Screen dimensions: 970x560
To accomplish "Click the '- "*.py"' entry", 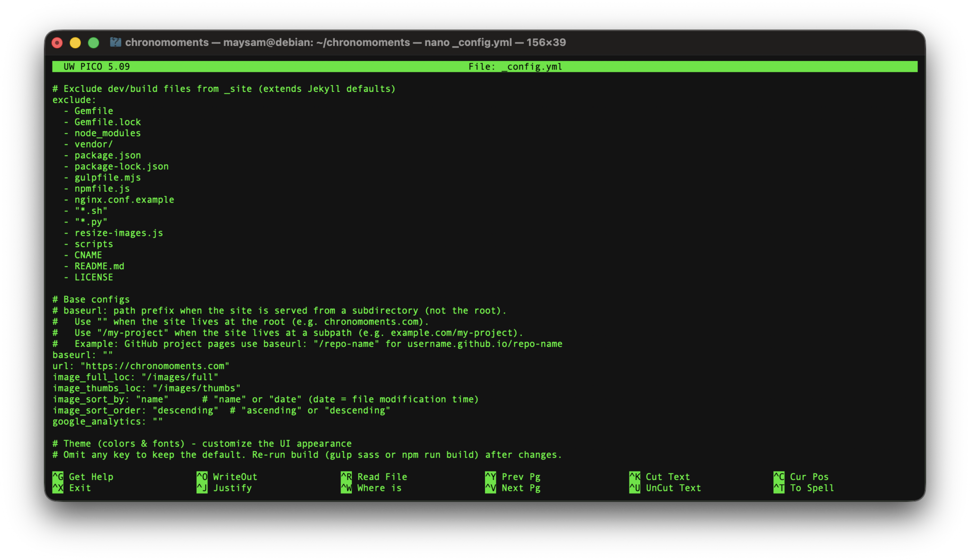I will pyautogui.click(x=86, y=222).
